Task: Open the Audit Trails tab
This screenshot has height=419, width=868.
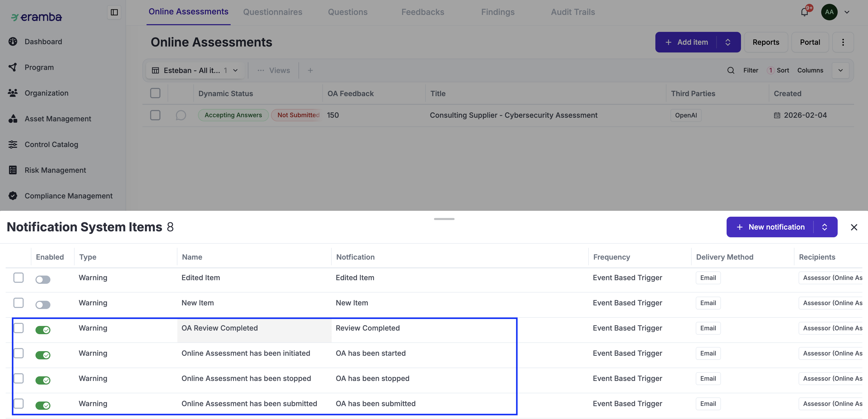Action: click(573, 12)
